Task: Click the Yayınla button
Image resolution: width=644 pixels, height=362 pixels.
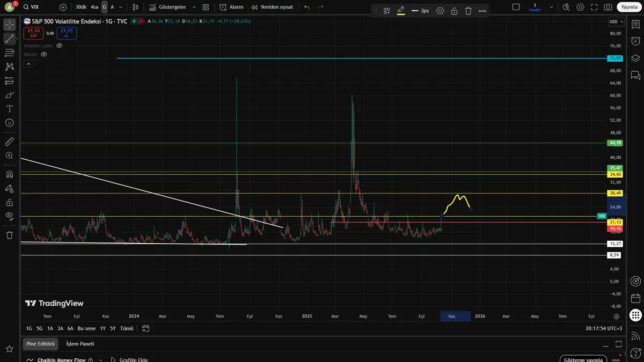Action: (628, 7)
